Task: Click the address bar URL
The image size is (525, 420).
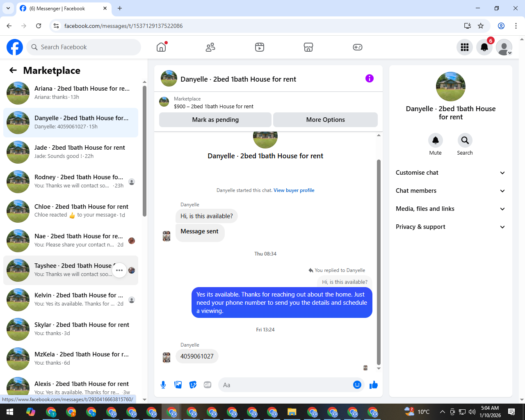Action: click(x=123, y=26)
